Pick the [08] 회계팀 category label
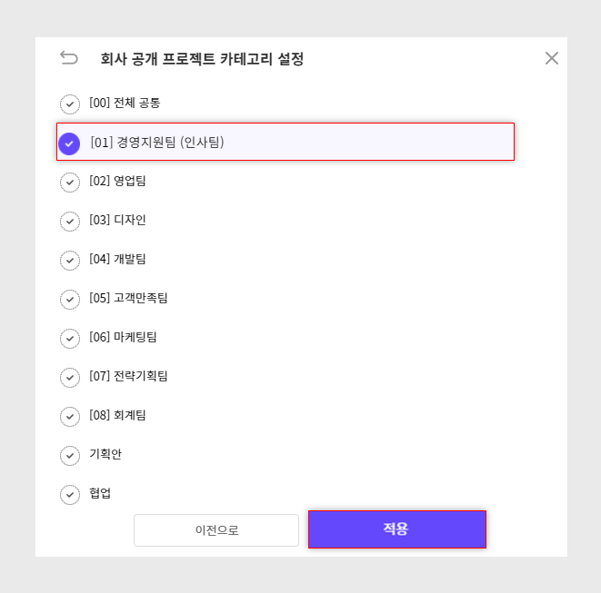The width and height of the screenshot is (601, 593). pos(118,415)
